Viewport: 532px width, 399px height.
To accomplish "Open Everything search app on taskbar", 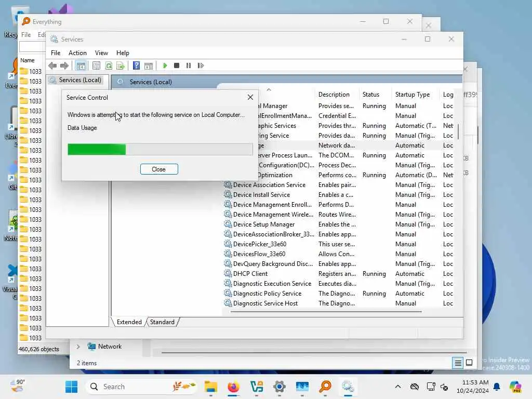I will coord(325,387).
